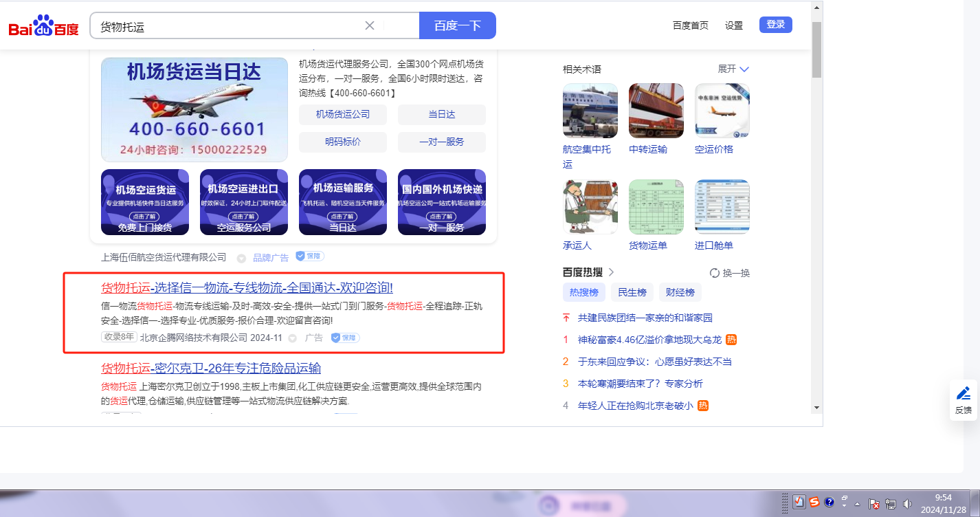Switch to 民生榜 tab
The width and height of the screenshot is (980, 517).
[632, 292]
